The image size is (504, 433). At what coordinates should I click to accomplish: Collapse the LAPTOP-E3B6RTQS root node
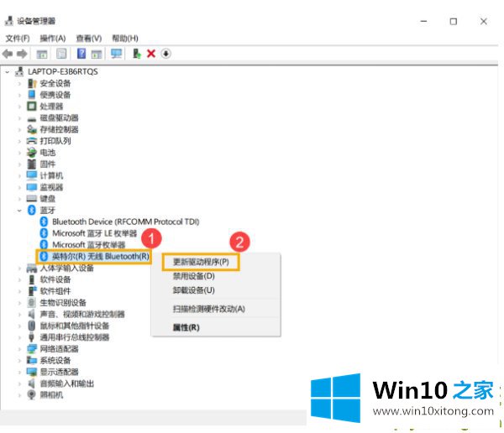8,72
